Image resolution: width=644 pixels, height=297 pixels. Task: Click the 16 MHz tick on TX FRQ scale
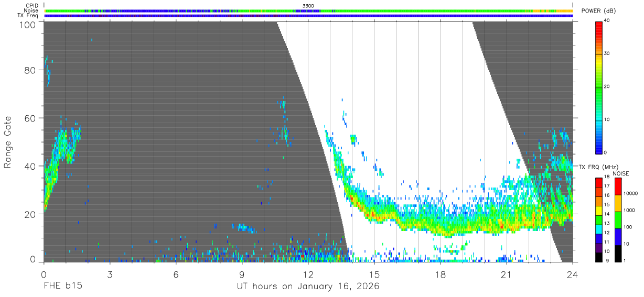click(607, 195)
